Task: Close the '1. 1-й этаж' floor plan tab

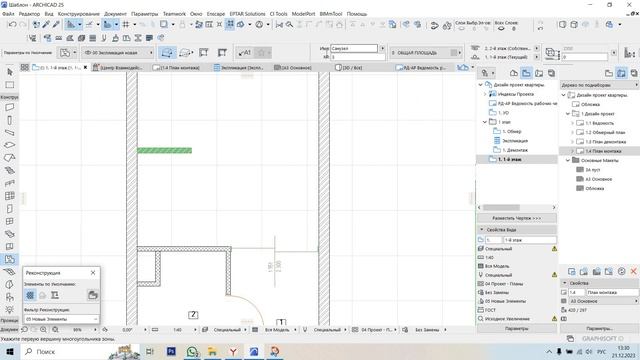Action: 85,67
